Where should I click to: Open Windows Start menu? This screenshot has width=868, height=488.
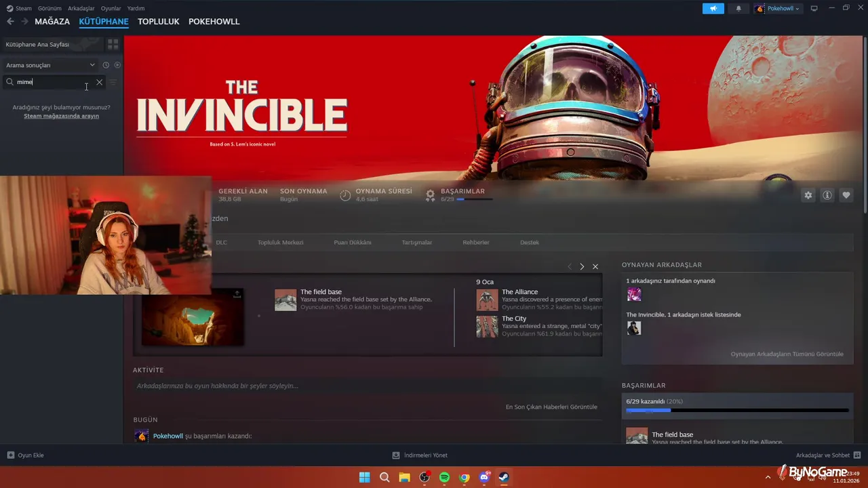pos(364,477)
